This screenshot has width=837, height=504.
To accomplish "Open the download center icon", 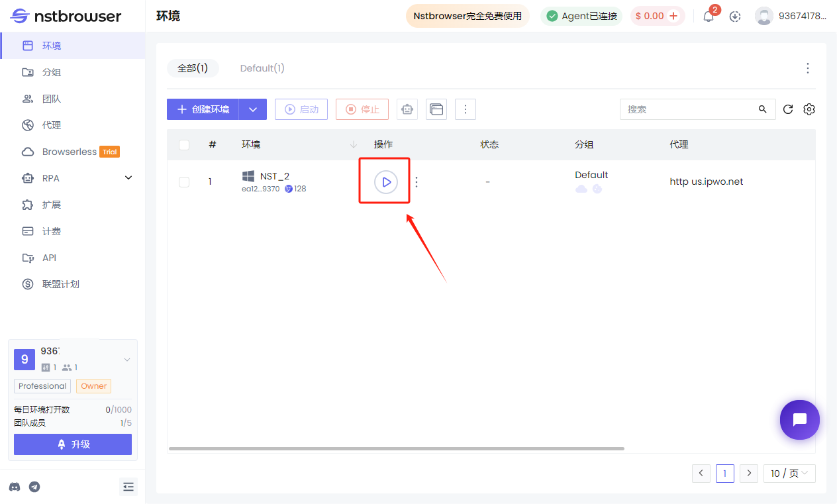I will tap(735, 17).
